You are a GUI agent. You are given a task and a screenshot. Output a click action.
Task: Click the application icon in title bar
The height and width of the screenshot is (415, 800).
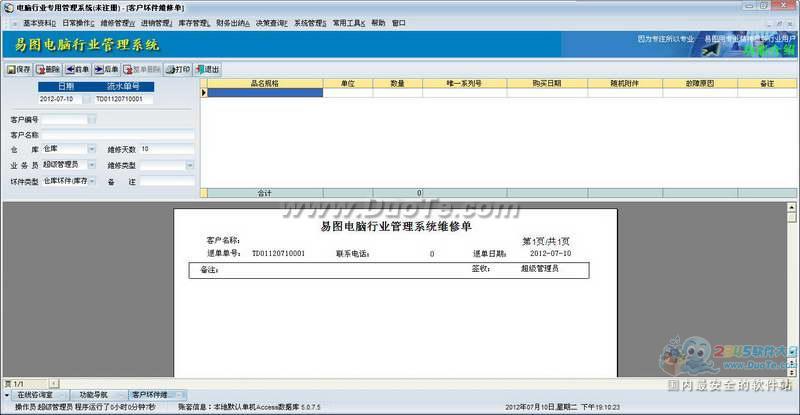click(x=9, y=8)
